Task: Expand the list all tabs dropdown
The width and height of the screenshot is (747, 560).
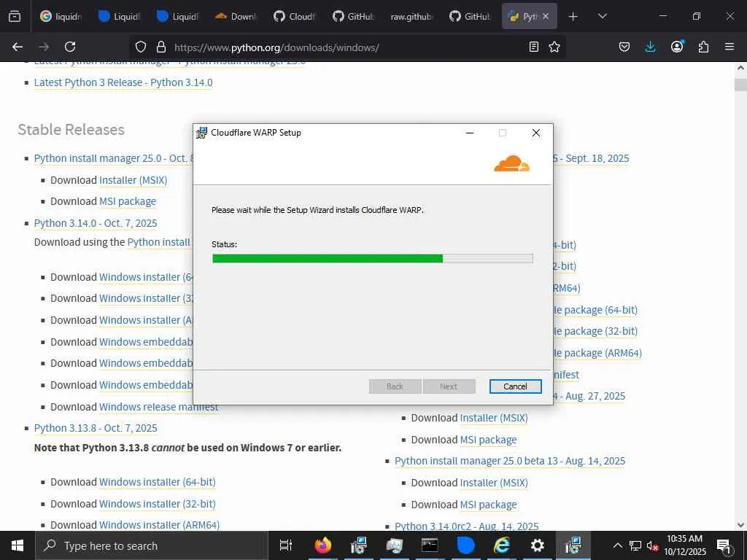Action: point(602,16)
